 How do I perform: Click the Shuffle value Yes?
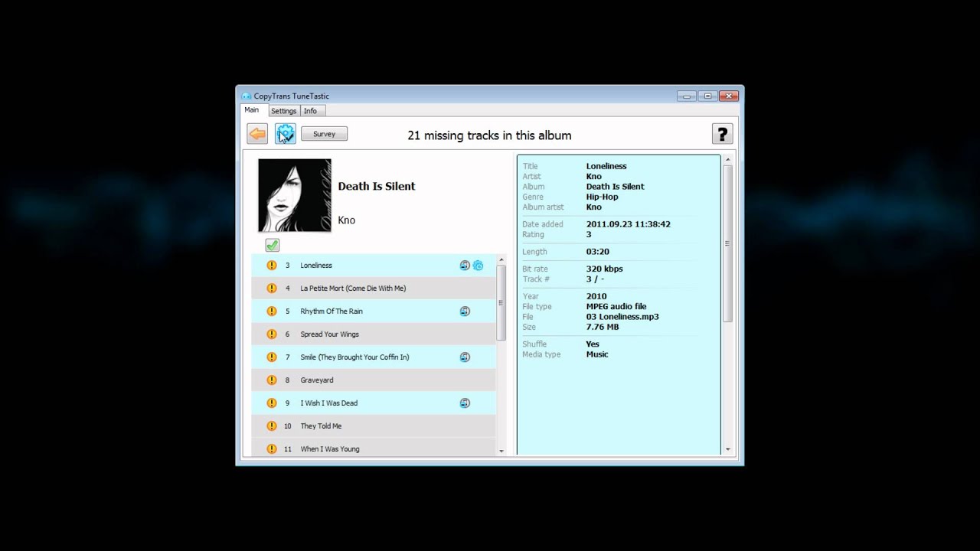pyautogui.click(x=593, y=344)
